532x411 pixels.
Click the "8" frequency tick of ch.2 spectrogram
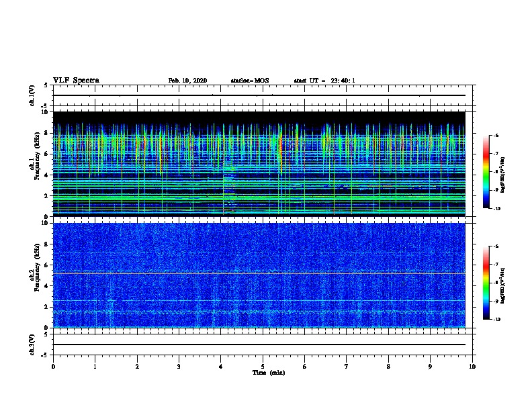click(x=47, y=244)
